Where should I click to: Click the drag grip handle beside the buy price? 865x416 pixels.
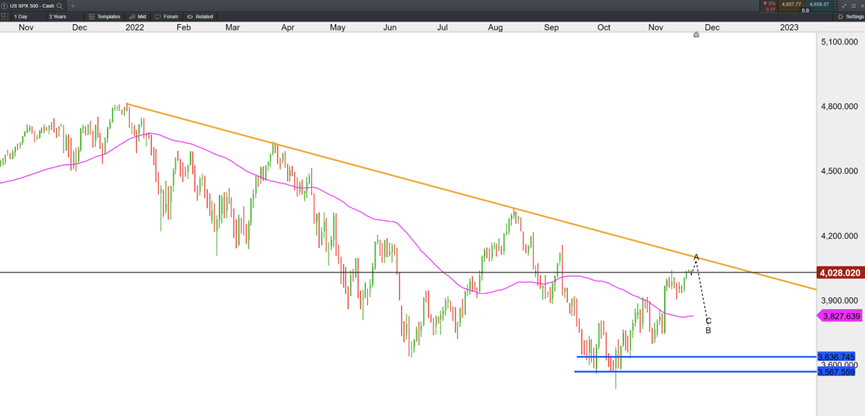click(x=836, y=6)
